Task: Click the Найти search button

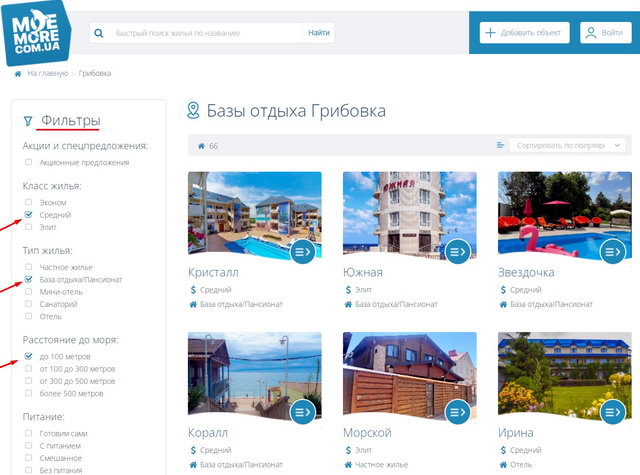Action: pos(319,33)
